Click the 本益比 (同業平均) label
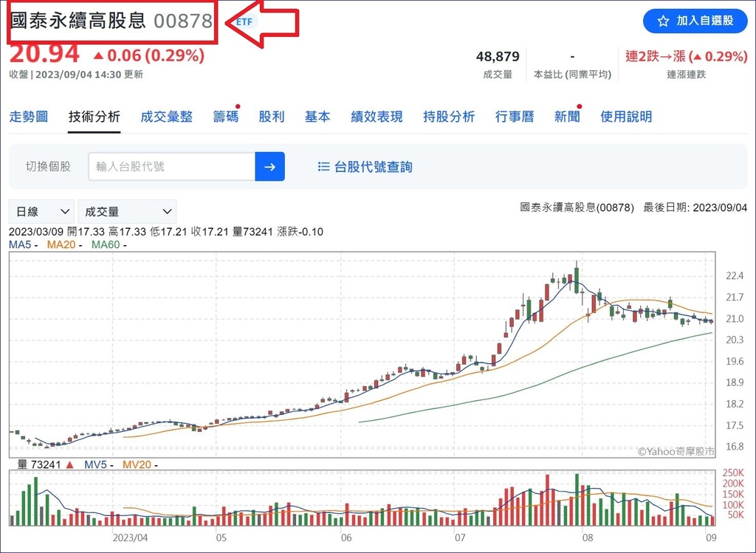The width and height of the screenshot is (756, 553). (572, 75)
